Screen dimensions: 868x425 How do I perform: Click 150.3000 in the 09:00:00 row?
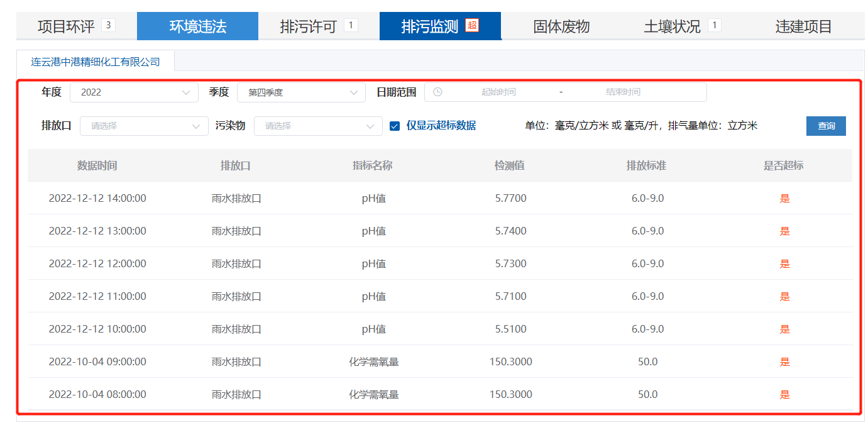(x=511, y=362)
